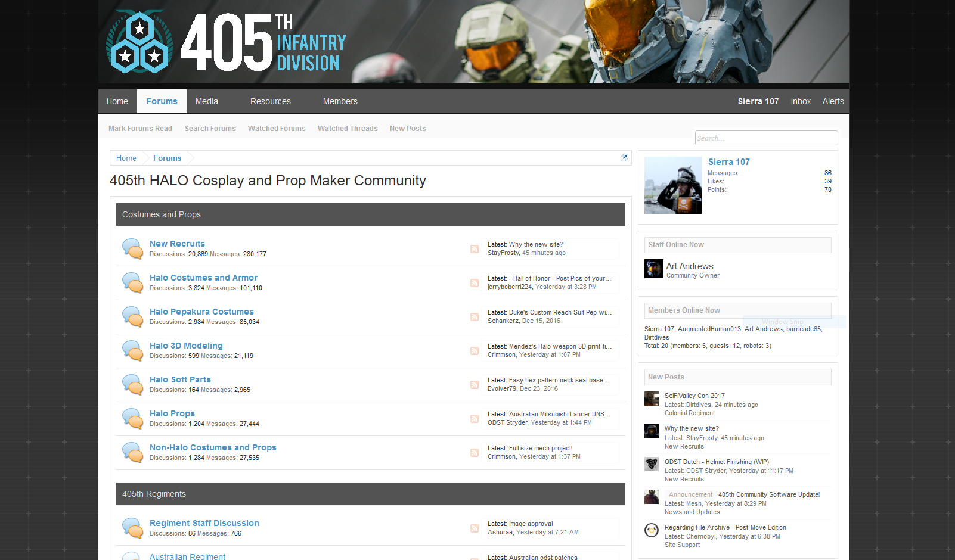Click Forums in the breadcrumb

click(x=167, y=158)
